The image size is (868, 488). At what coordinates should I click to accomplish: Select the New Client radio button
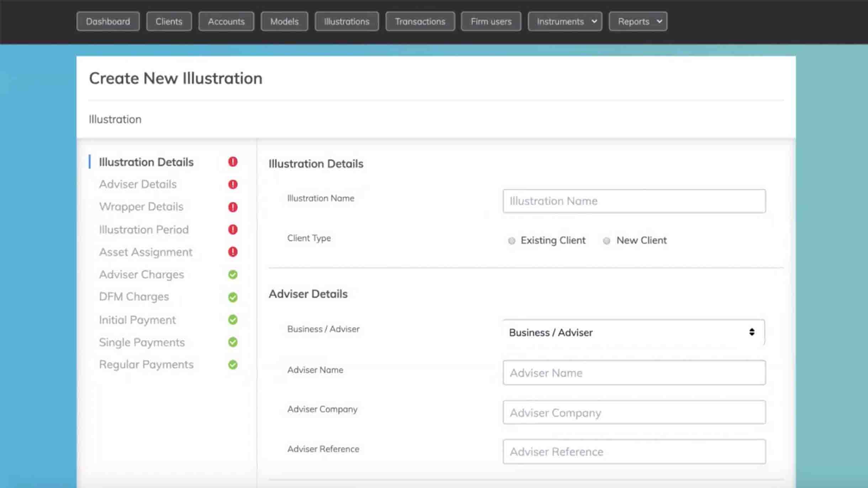tap(606, 241)
